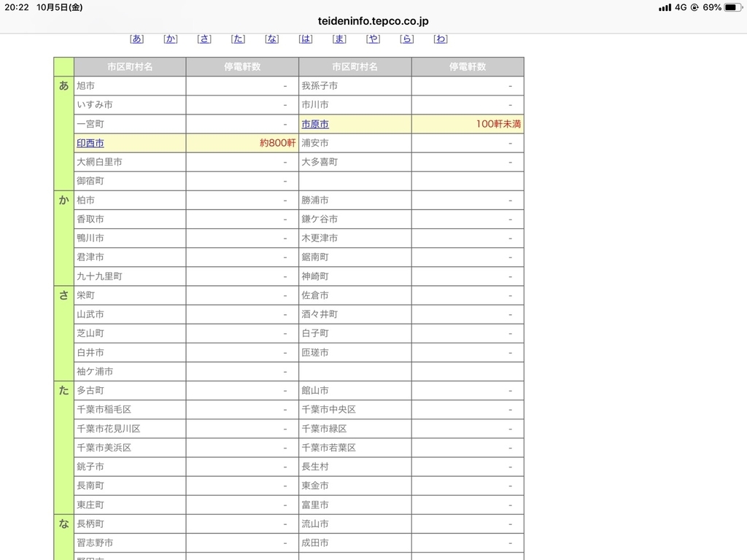Jump to the [は] index link

pyautogui.click(x=306, y=39)
